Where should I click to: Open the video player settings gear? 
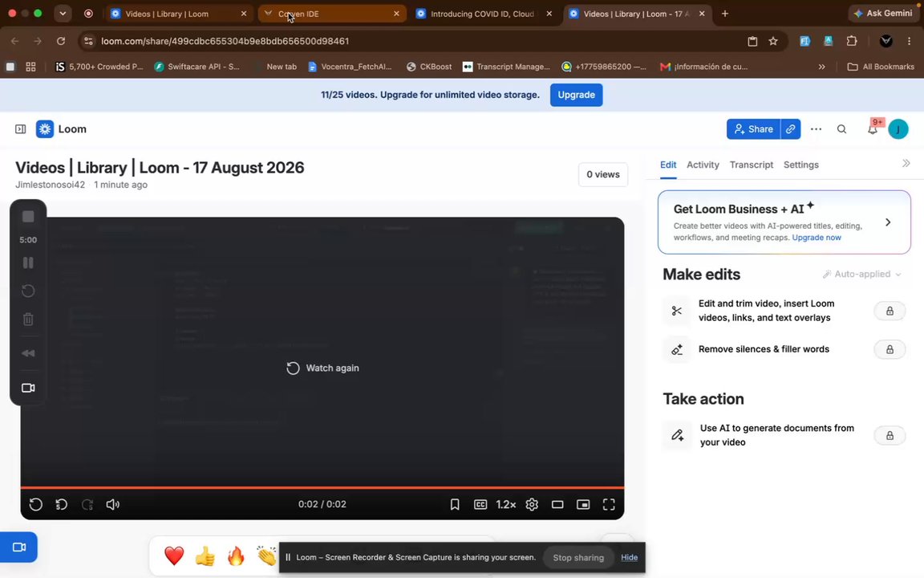pos(532,504)
